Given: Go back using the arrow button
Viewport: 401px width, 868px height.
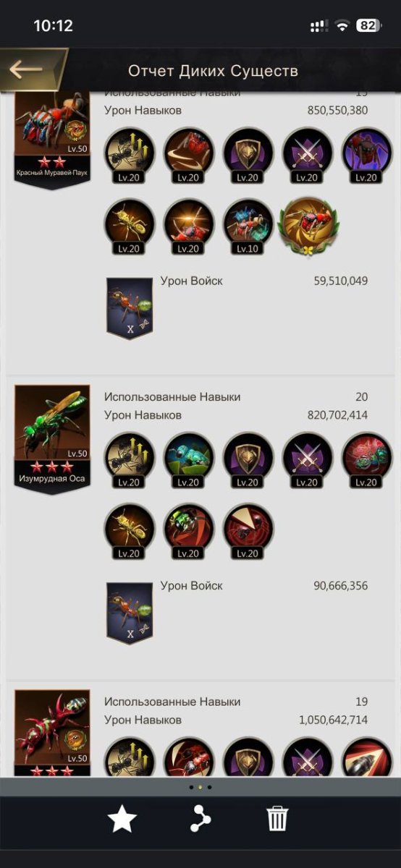Looking at the screenshot, I should point(29,70).
